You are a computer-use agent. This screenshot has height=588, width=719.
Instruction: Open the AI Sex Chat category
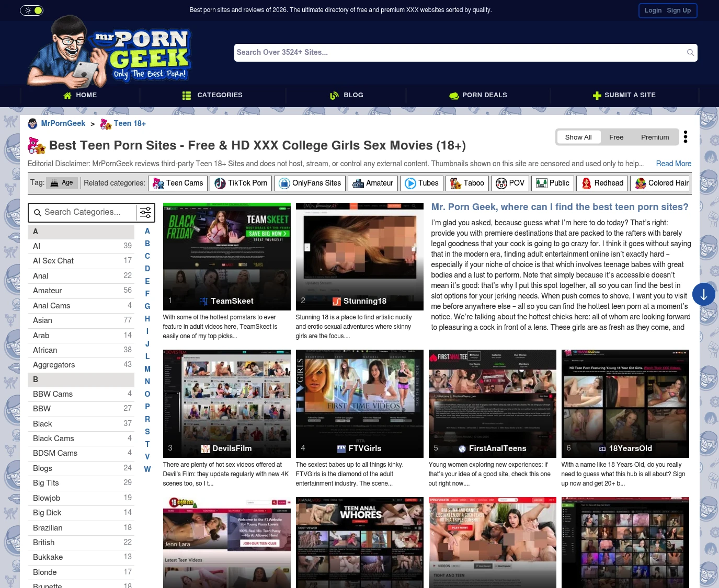[81, 261]
